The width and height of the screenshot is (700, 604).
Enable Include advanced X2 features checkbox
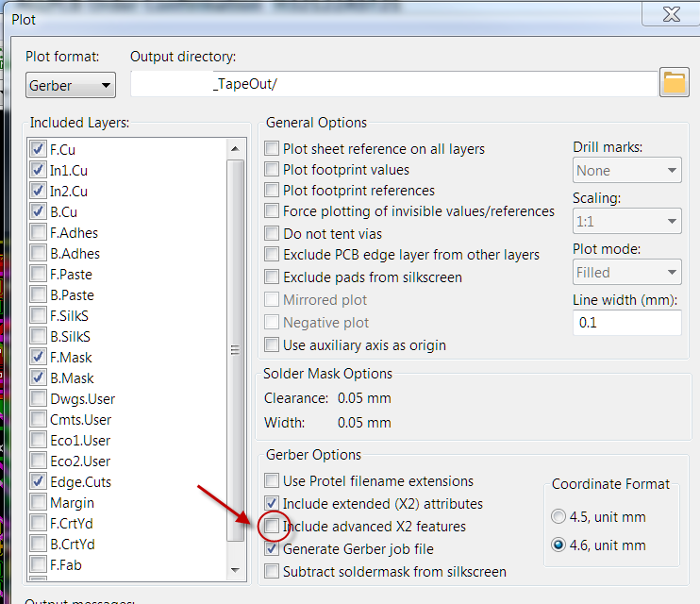[x=272, y=526]
